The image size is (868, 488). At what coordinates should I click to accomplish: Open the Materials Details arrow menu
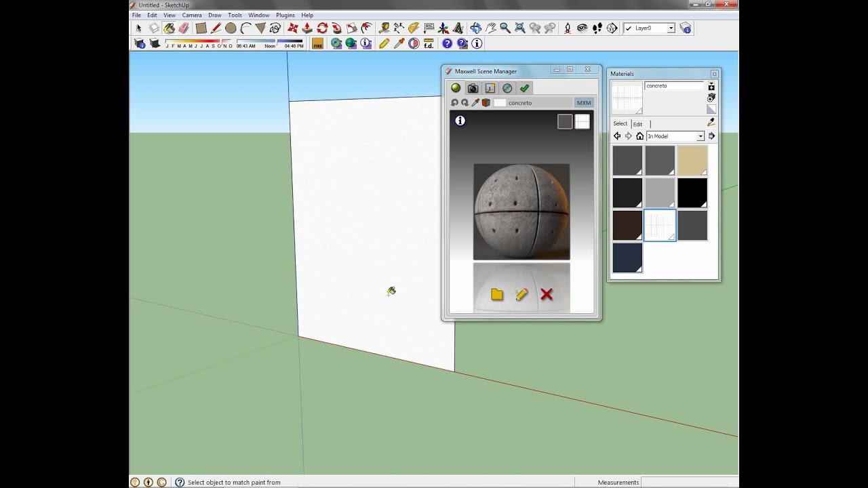pyautogui.click(x=711, y=136)
